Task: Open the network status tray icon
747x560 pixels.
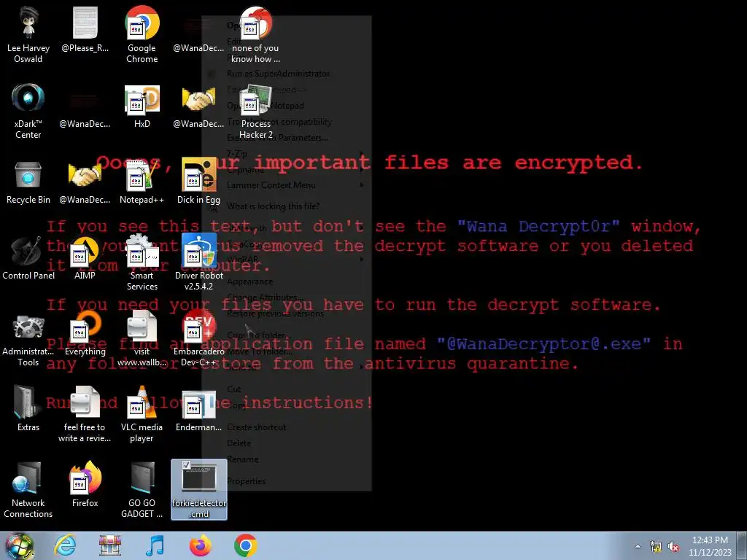Action: (656, 547)
